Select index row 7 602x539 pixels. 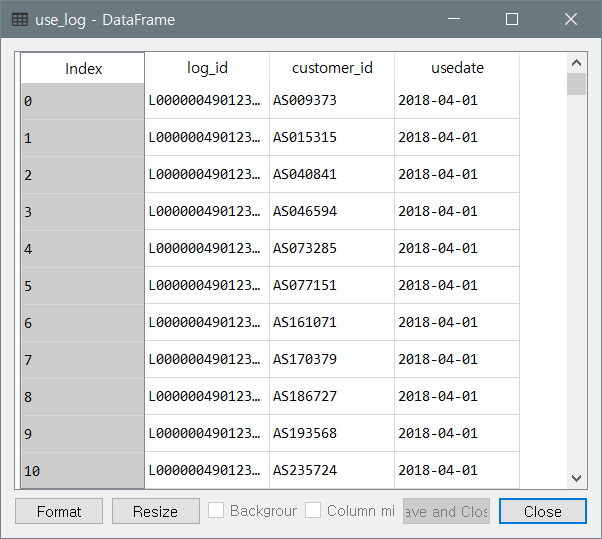pyautogui.click(x=83, y=360)
